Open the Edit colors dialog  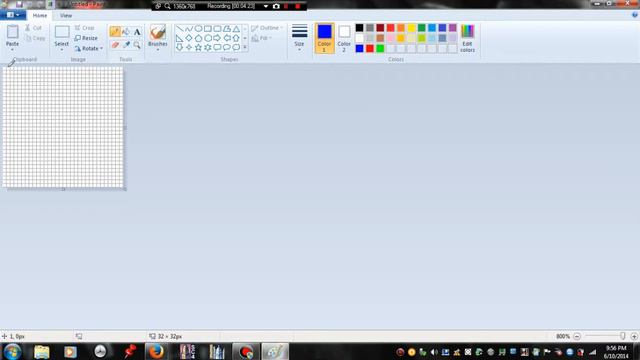click(467, 38)
